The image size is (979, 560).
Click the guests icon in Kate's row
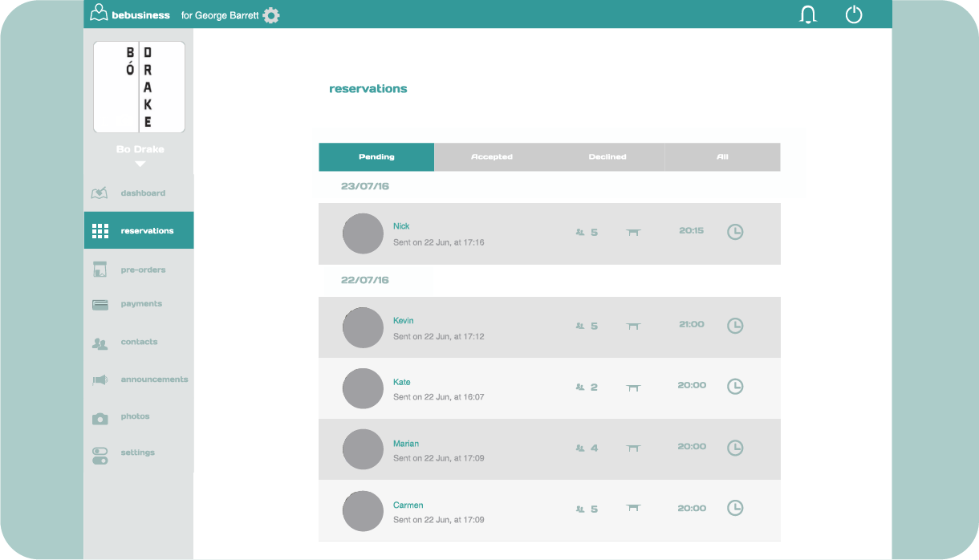pyautogui.click(x=579, y=388)
